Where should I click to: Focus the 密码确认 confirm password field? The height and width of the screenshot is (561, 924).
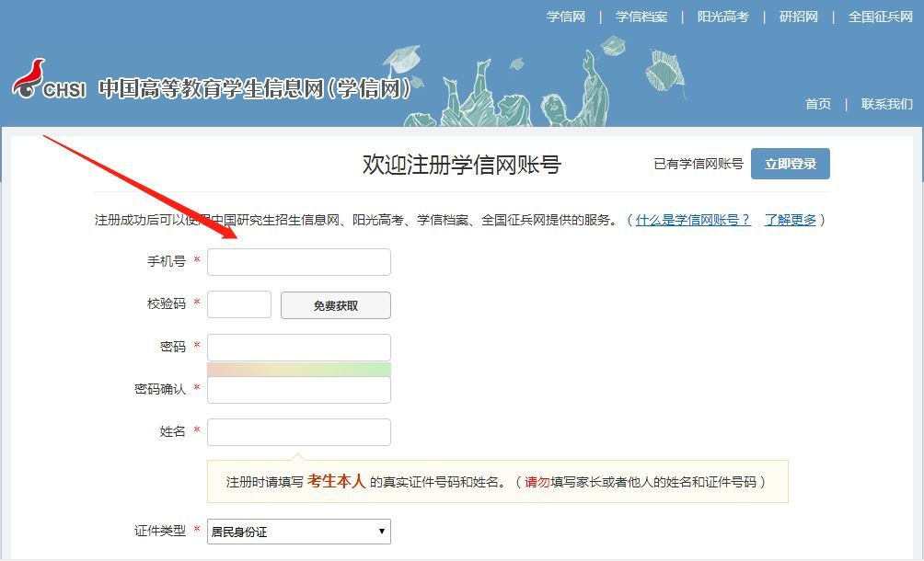point(299,390)
